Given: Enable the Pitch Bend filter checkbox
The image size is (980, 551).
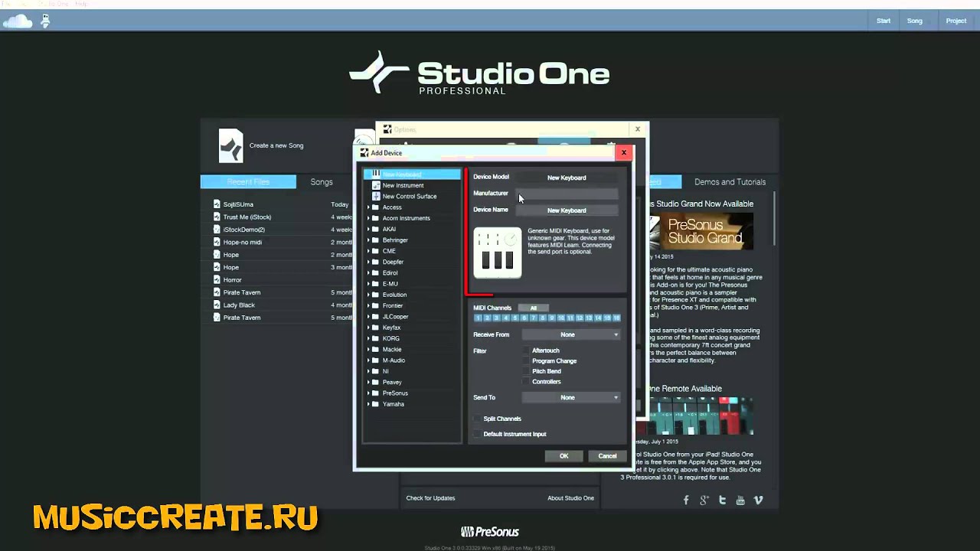Looking at the screenshot, I should tap(526, 371).
